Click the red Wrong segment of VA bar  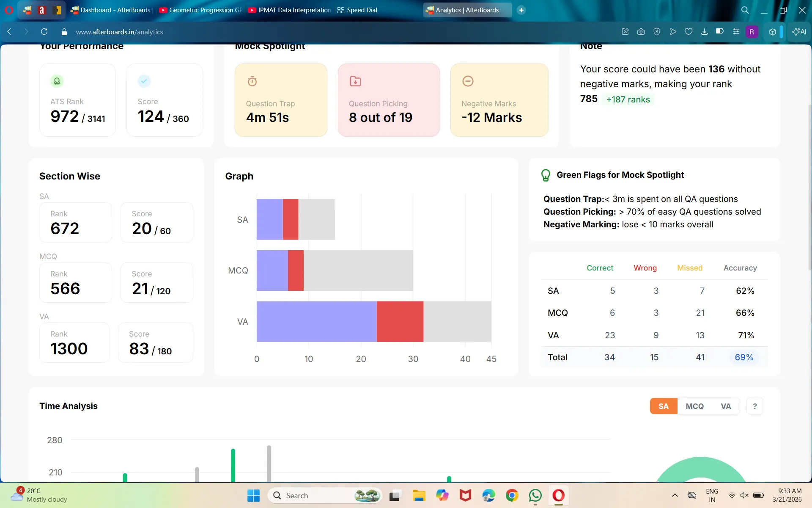point(400,322)
